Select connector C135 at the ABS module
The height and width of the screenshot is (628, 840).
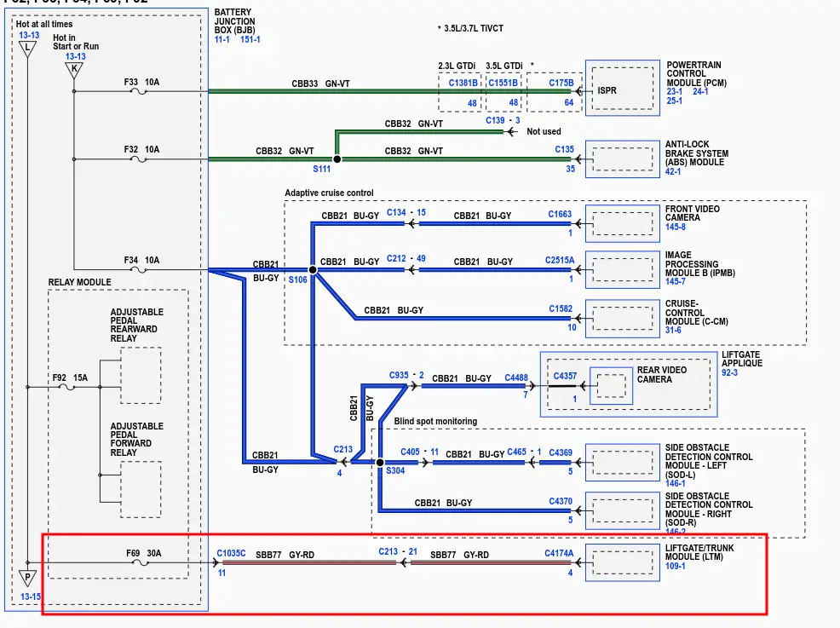[565, 149]
